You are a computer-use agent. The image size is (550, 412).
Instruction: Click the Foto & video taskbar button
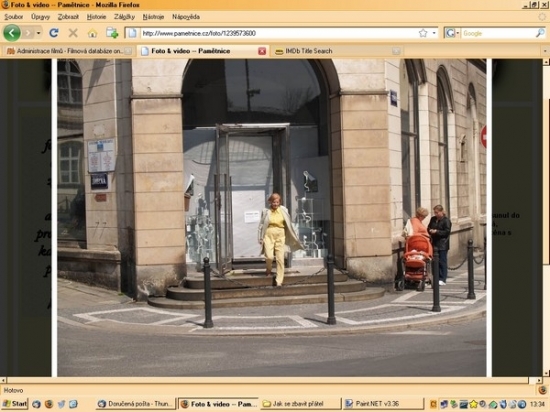click(x=219, y=404)
